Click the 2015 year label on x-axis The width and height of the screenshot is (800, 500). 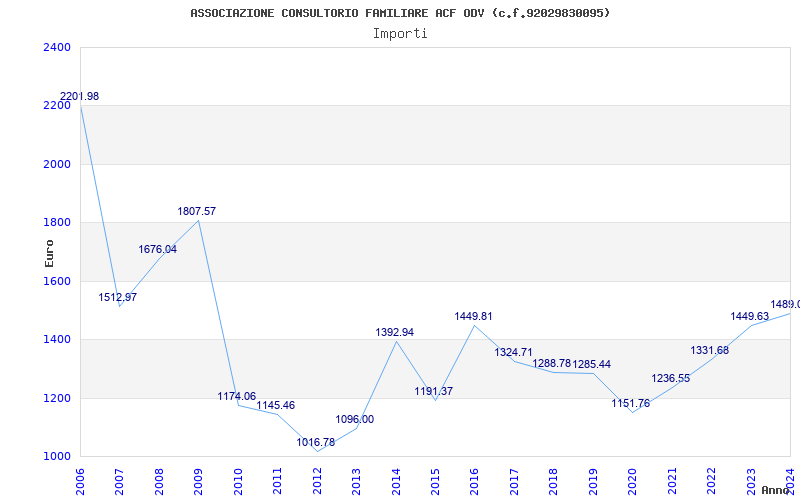pos(435,482)
